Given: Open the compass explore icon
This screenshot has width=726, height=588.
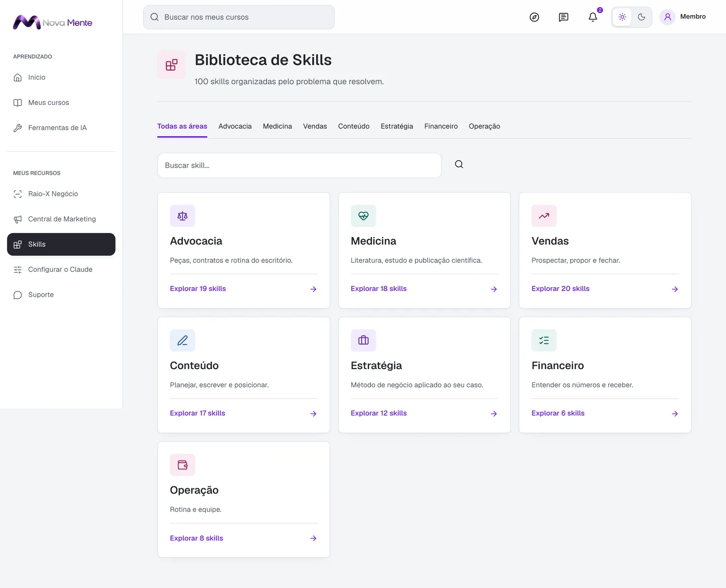Looking at the screenshot, I should (x=534, y=17).
